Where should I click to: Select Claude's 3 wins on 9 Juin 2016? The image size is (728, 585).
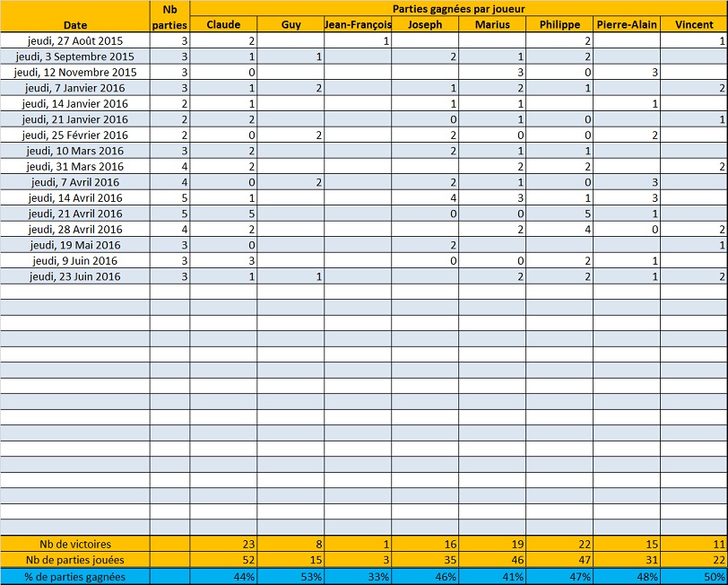point(223,261)
